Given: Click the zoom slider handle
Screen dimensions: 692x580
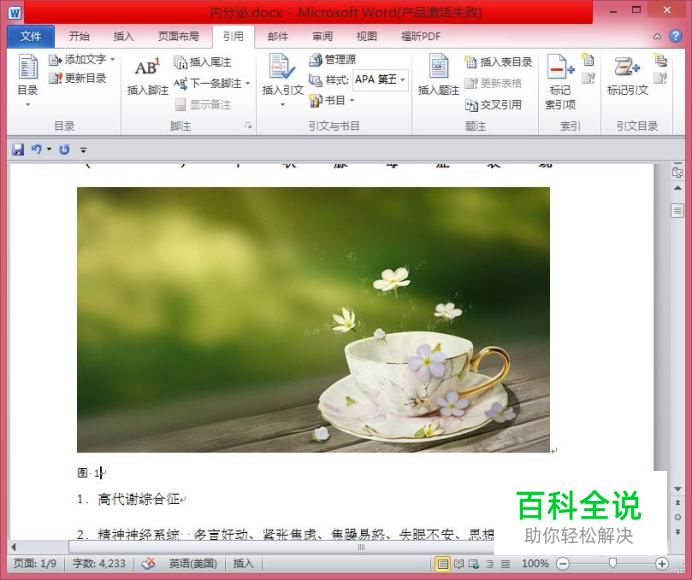Looking at the screenshot, I should pyautogui.click(x=613, y=563).
